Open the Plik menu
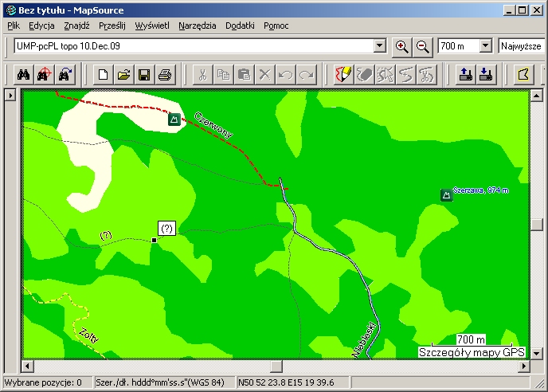The image size is (548, 392). [13, 25]
